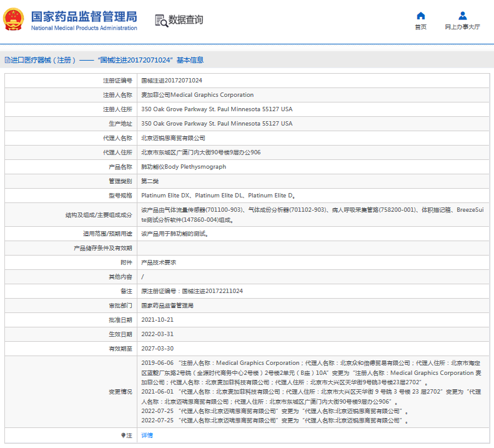Click 有效期至 row label
Image resolution: width=494 pixels, height=448 pixels.
click(121, 349)
